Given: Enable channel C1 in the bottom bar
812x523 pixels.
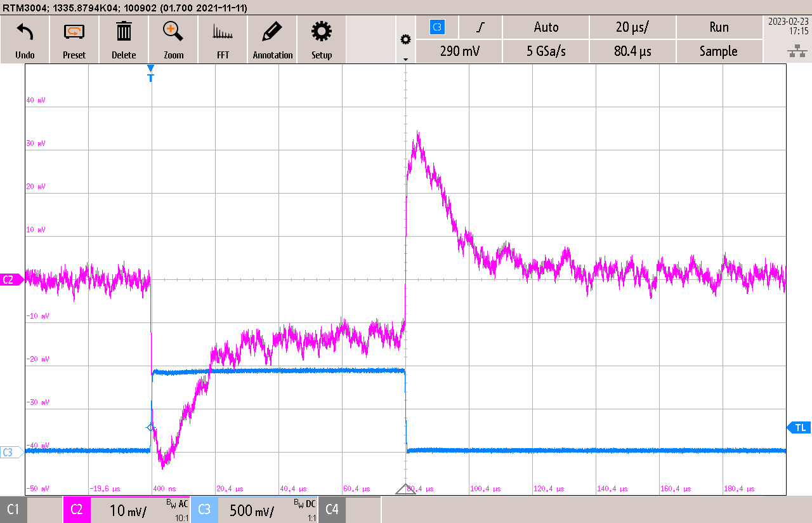Looking at the screenshot, I should coord(13,510).
